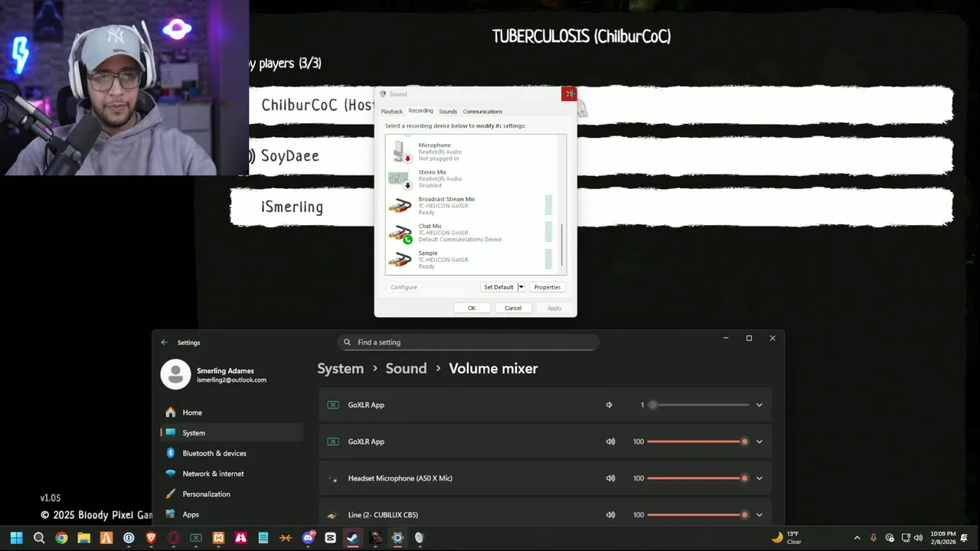
Task: Show hidden system tray icons
Action: [x=857, y=538]
